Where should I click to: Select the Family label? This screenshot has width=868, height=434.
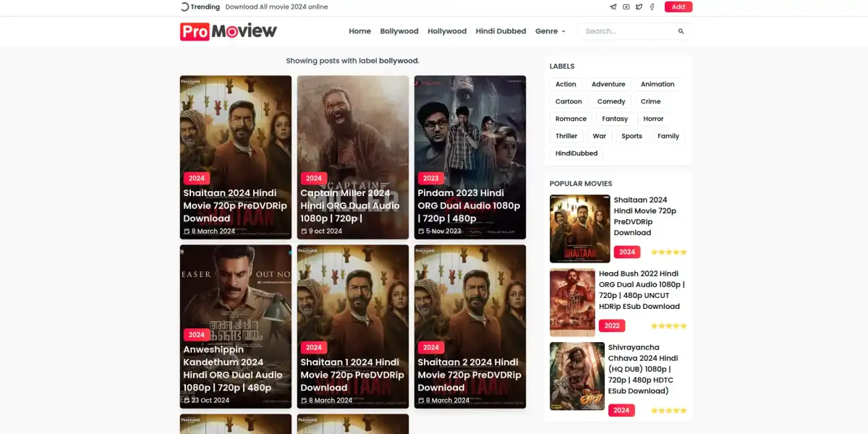click(x=668, y=136)
